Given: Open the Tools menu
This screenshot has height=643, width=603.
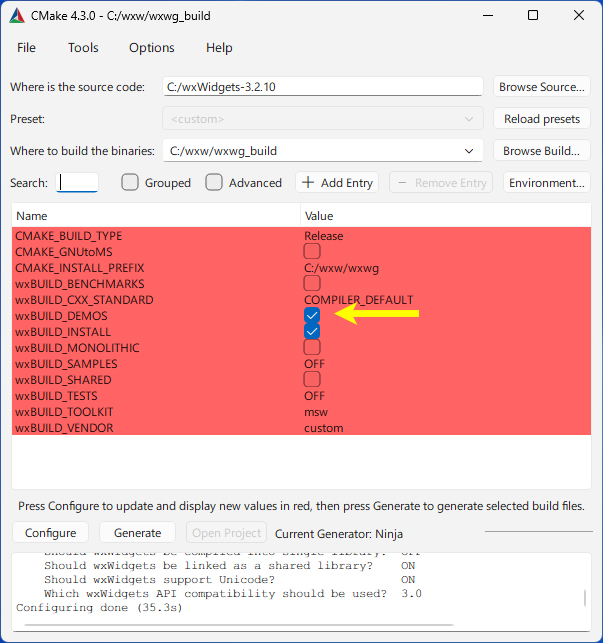Looking at the screenshot, I should pyautogui.click(x=83, y=48).
